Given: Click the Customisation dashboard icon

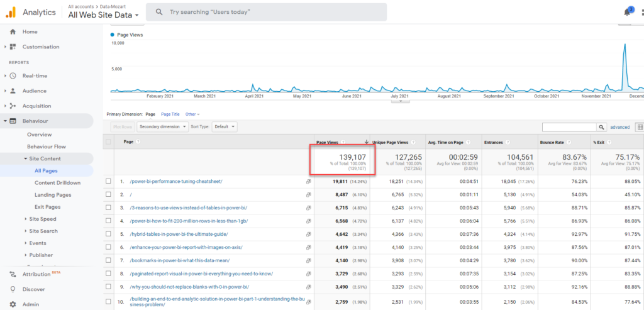Looking at the screenshot, I should (x=13, y=47).
